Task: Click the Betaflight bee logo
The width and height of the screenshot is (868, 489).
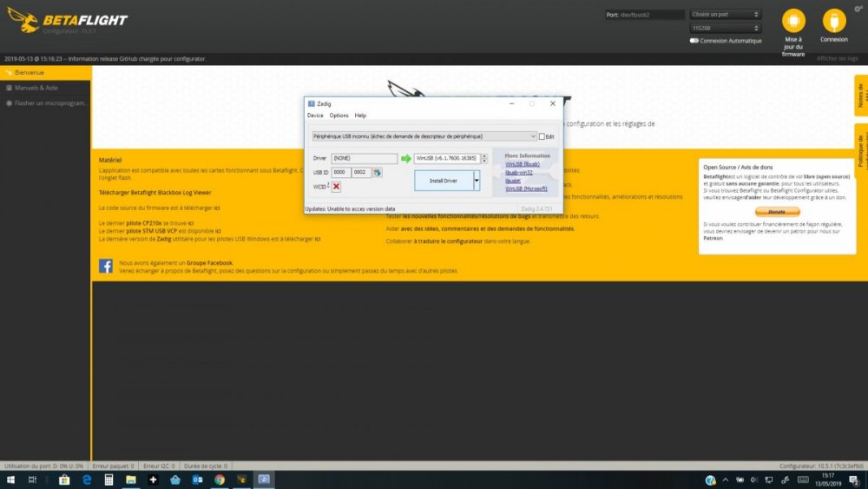Action: (x=23, y=20)
